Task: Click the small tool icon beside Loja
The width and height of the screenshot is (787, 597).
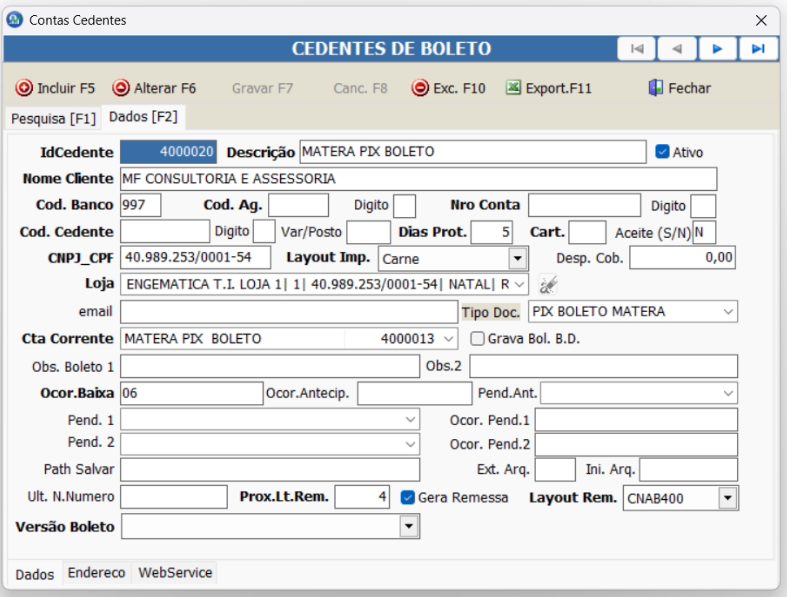Action: coord(548,285)
